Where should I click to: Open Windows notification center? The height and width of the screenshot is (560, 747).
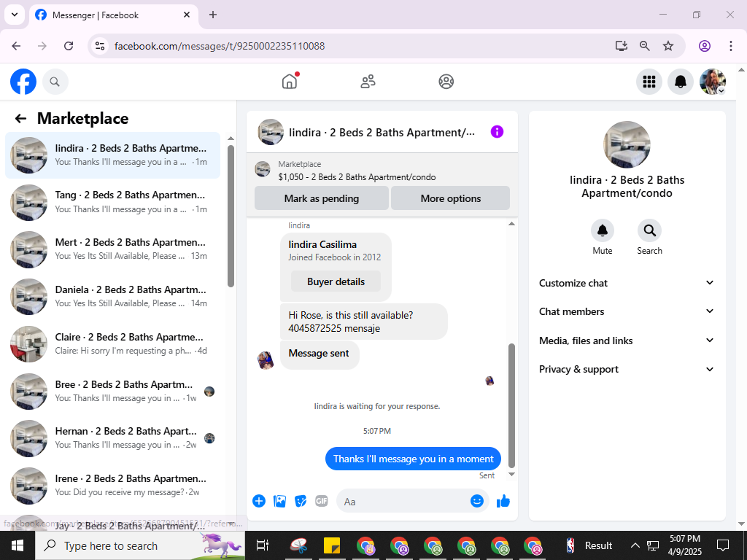click(723, 545)
